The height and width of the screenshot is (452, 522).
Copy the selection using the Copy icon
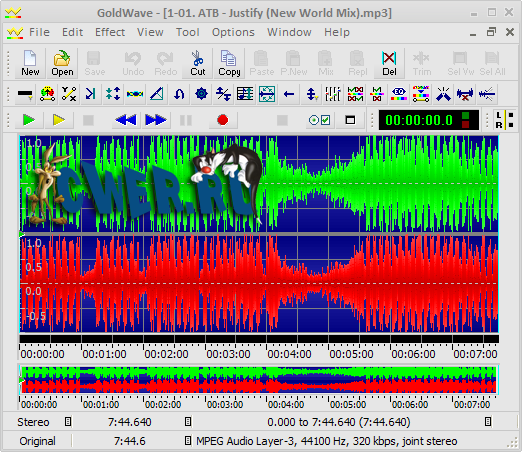click(229, 63)
